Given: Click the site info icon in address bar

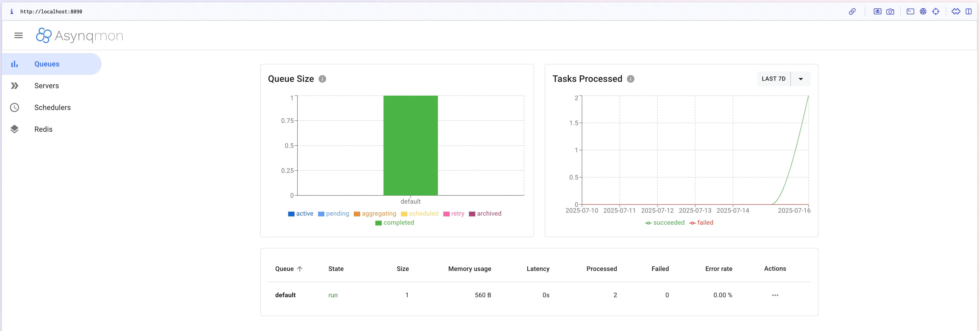Looking at the screenshot, I should pos(11,11).
